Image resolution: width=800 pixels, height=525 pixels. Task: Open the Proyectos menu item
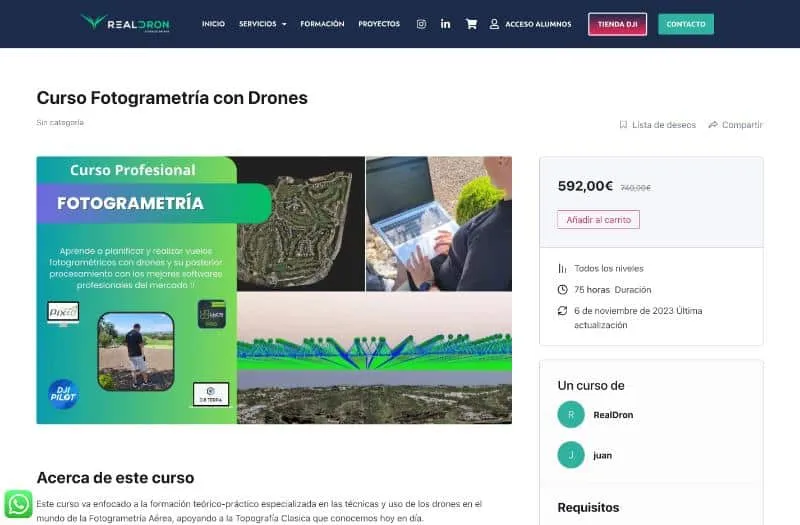click(x=379, y=24)
